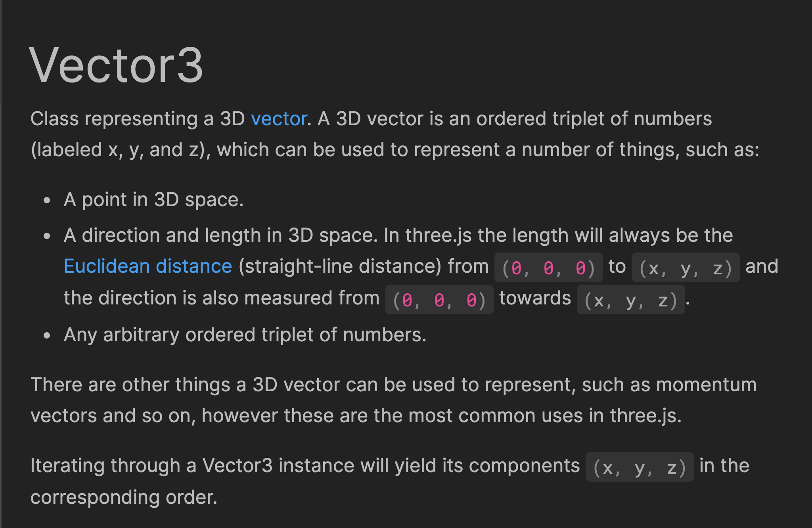Select the (0, 0, 0) code after "distance) from"

[548, 268]
